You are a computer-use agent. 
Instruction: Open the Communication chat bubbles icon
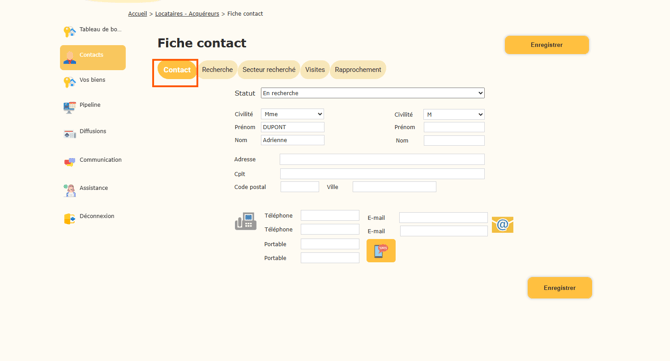[x=70, y=162]
